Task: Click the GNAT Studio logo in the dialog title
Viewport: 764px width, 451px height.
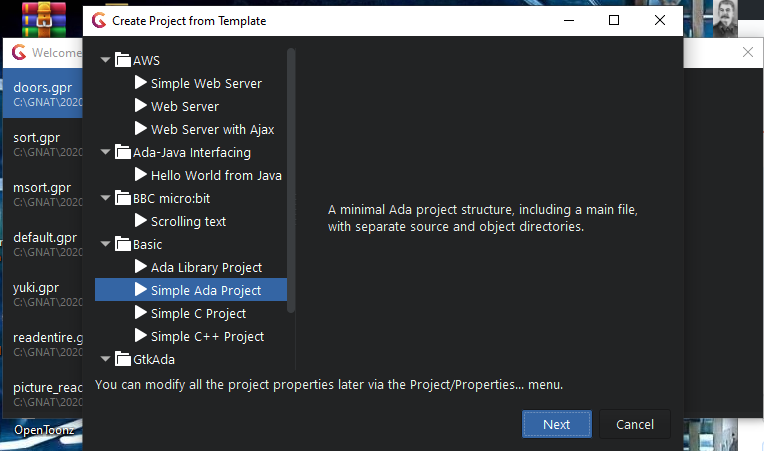Action: tap(98, 20)
